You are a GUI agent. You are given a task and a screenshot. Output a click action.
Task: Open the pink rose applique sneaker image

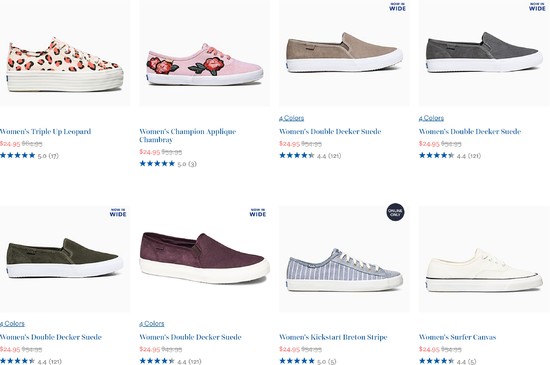[204, 65]
